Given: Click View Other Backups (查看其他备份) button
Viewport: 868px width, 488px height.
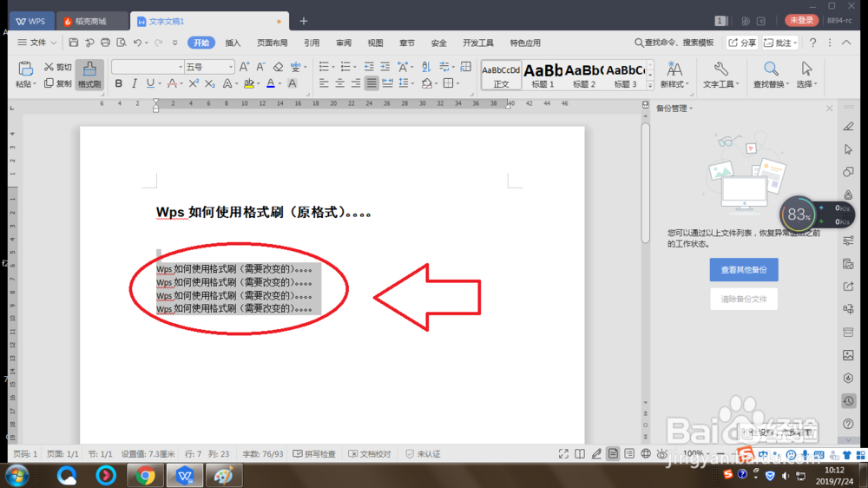Looking at the screenshot, I should [x=744, y=270].
